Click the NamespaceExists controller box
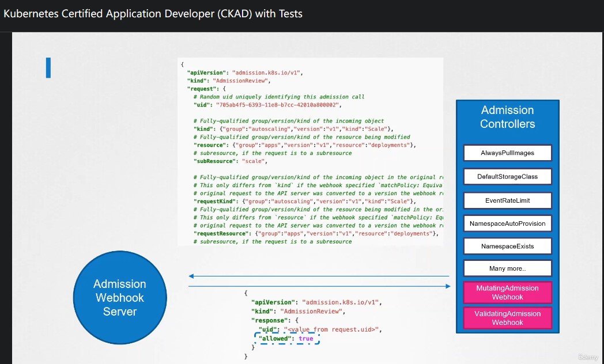 click(x=507, y=247)
